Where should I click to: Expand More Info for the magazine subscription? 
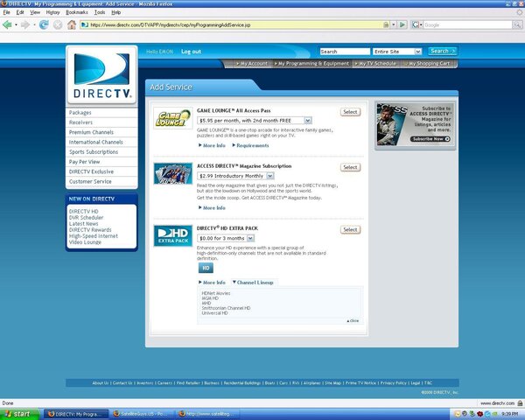click(212, 208)
